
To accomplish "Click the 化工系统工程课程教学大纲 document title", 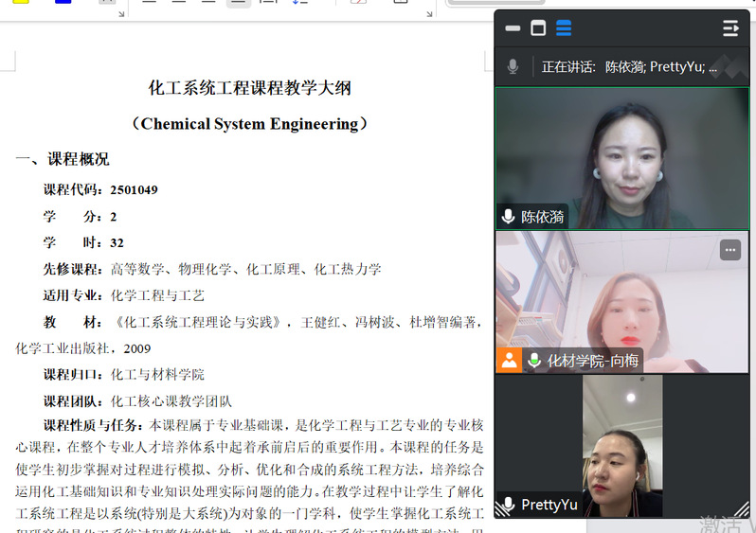I will click(x=250, y=88).
